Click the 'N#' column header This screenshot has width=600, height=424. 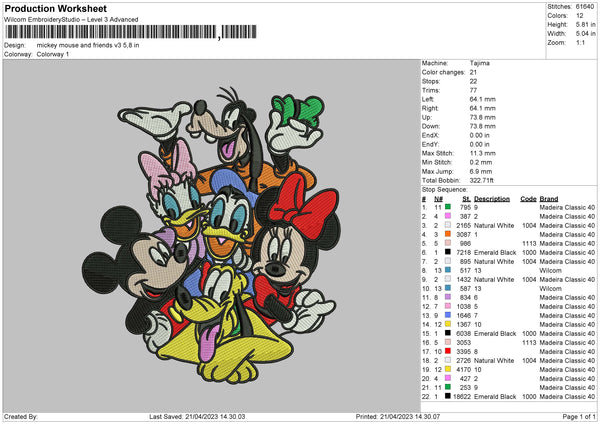438,199
